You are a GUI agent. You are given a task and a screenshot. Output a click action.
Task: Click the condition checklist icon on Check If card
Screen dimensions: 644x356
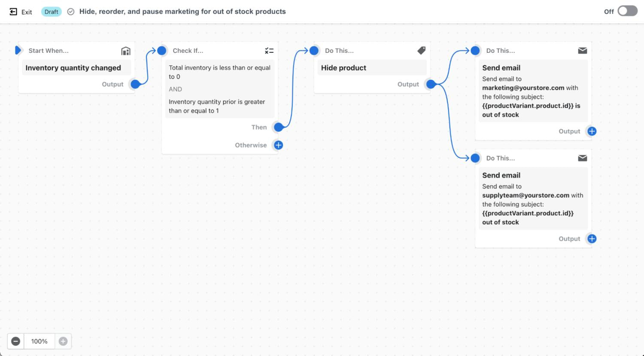coord(269,51)
